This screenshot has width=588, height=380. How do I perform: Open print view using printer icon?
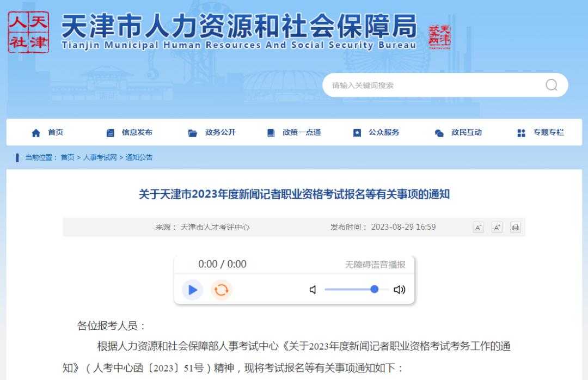tap(515, 228)
